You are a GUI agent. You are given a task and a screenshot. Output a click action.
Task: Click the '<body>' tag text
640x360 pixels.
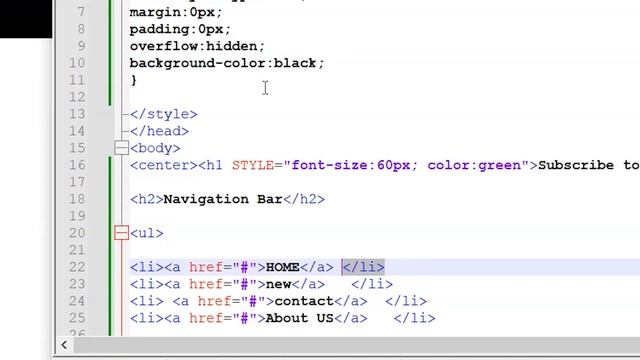(x=155, y=148)
